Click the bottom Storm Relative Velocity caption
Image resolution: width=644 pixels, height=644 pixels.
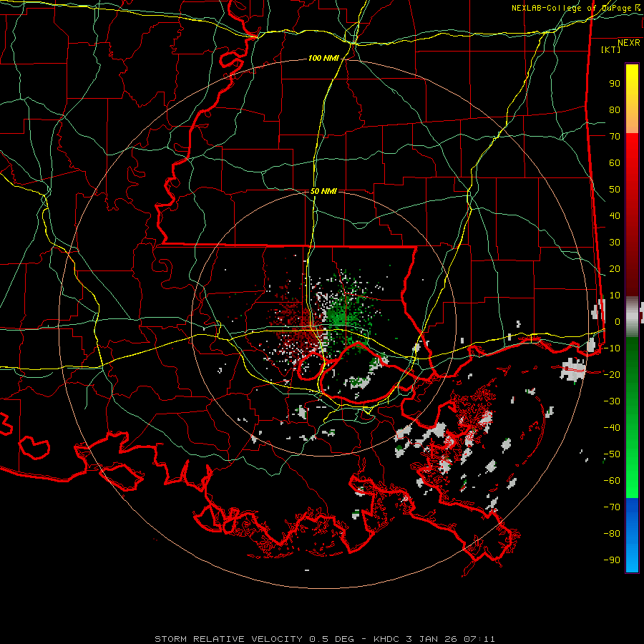click(324, 639)
